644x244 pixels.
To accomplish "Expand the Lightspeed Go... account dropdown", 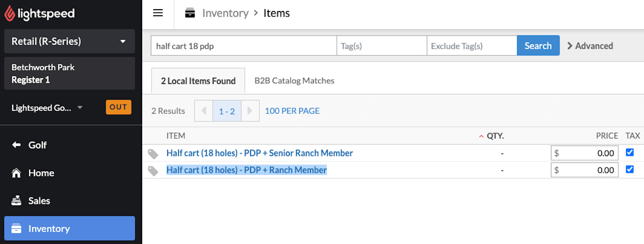I will 47,108.
